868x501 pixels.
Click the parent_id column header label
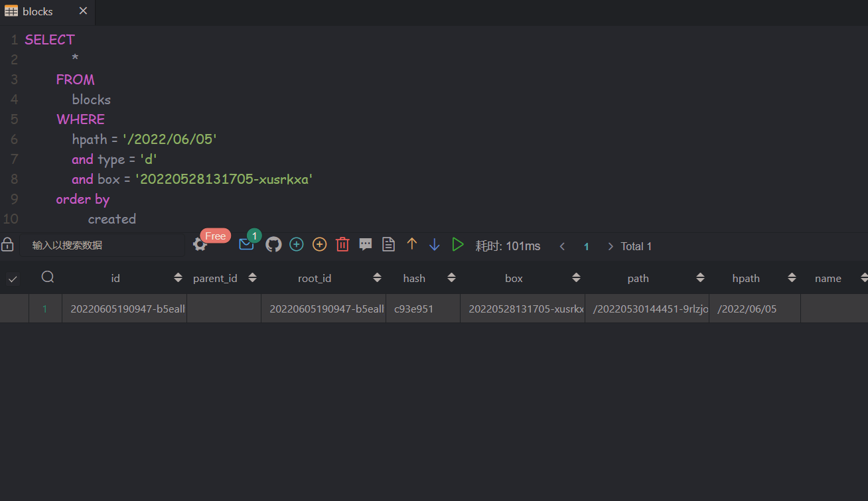click(215, 279)
